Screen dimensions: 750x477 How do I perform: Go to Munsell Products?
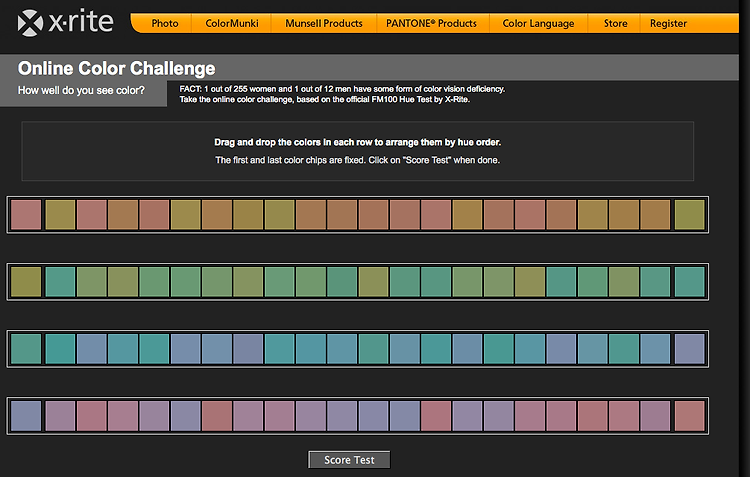pyautogui.click(x=324, y=23)
